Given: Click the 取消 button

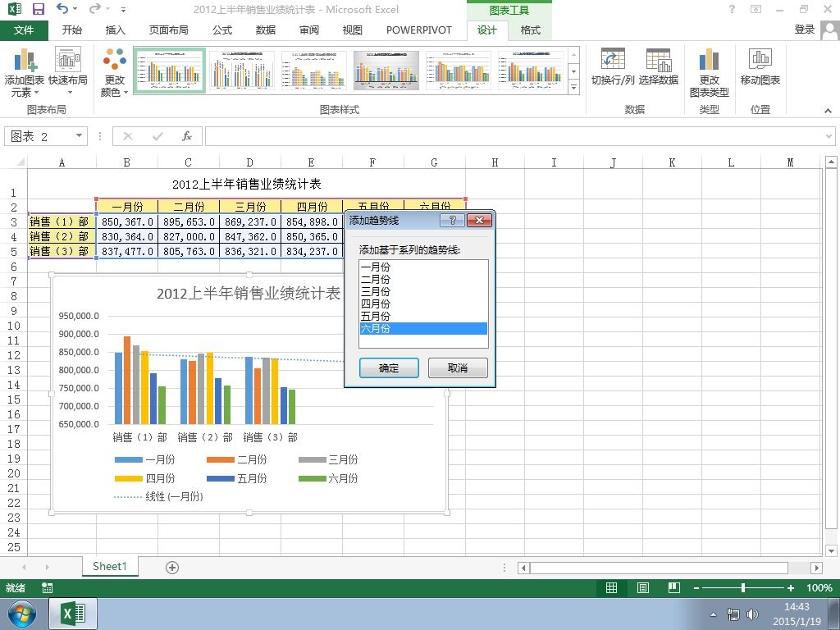Looking at the screenshot, I should (458, 368).
